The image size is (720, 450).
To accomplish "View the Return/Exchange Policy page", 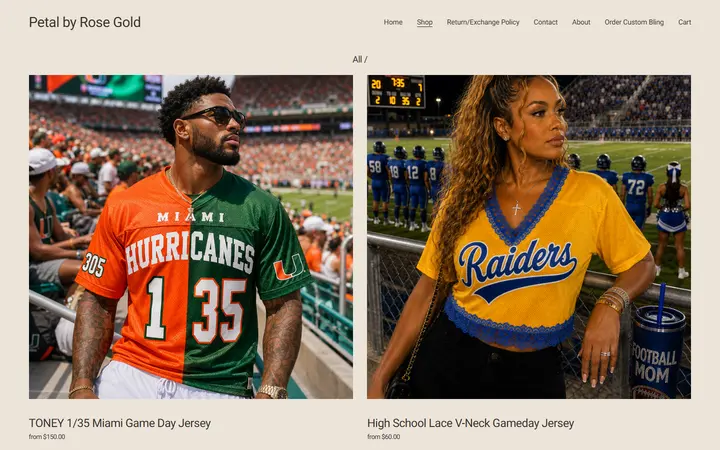I will tap(483, 22).
